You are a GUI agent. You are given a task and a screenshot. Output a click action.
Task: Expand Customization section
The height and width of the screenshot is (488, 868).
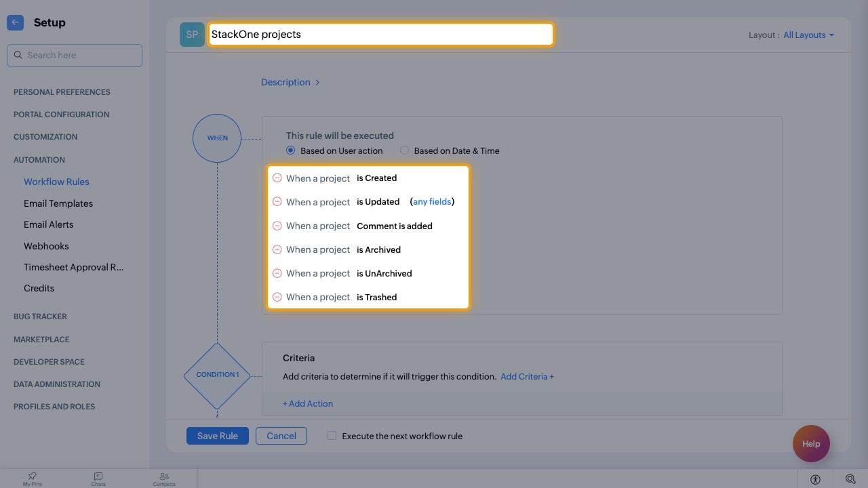pos(45,137)
